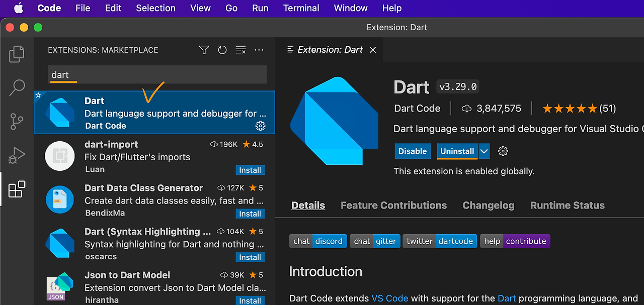Screen dimensions: 644x305
Task: Click Dart Code publisher name in details
Action: [417, 108]
